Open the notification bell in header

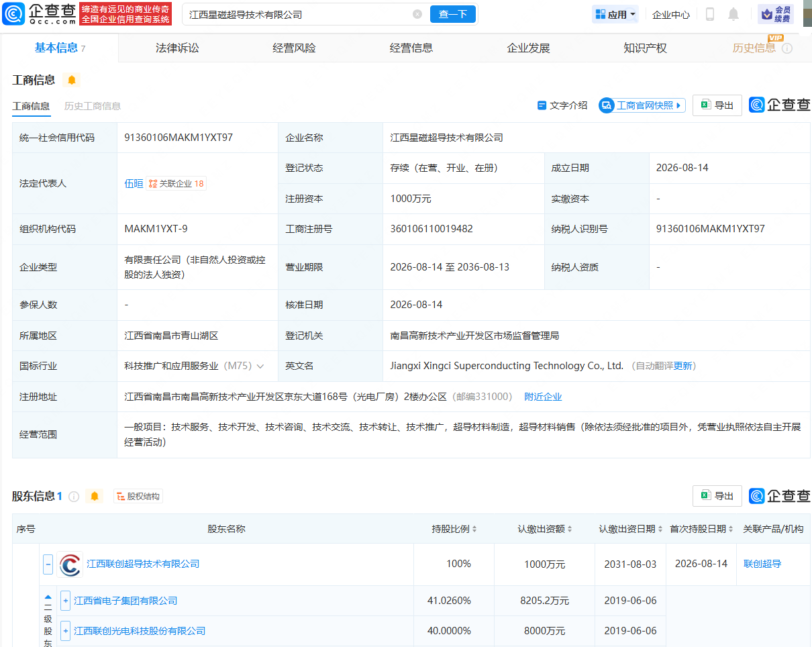(x=733, y=14)
